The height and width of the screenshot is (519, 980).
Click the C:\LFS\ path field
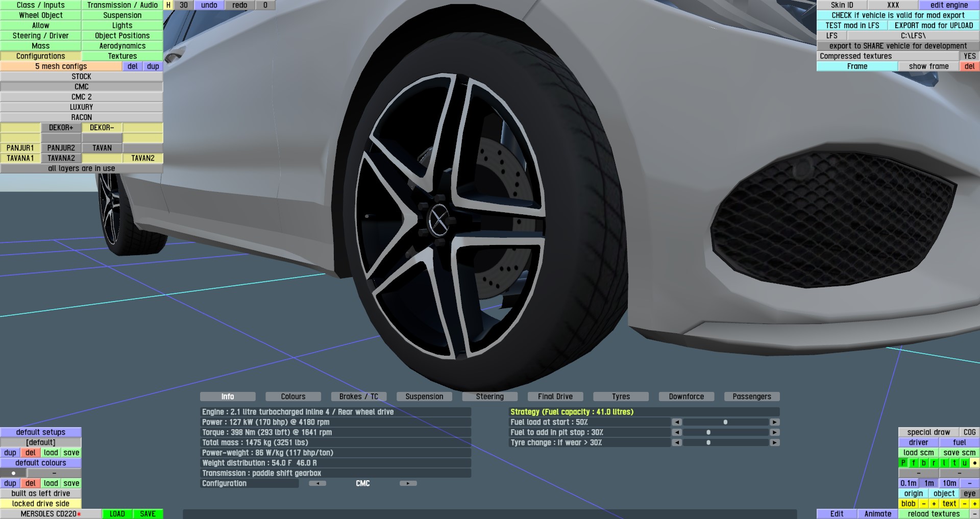point(913,36)
